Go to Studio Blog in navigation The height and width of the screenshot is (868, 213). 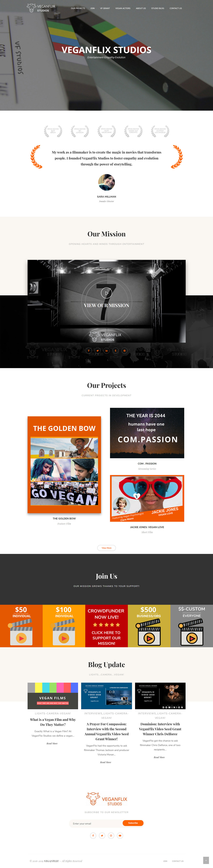[x=158, y=9]
